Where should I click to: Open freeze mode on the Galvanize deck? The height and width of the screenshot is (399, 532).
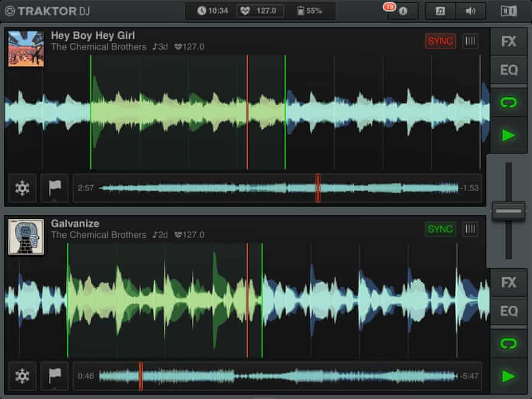(22, 377)
